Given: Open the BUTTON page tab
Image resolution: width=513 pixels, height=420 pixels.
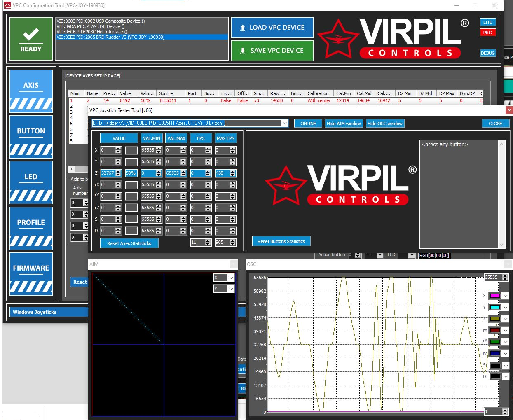Looking at the screenshot, I should coord(31,137).
